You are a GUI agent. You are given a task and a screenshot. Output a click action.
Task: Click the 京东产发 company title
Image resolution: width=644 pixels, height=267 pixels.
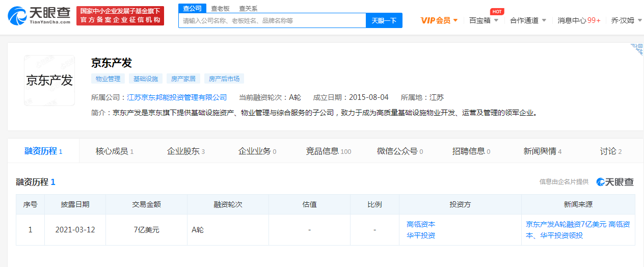click(112, 63)
